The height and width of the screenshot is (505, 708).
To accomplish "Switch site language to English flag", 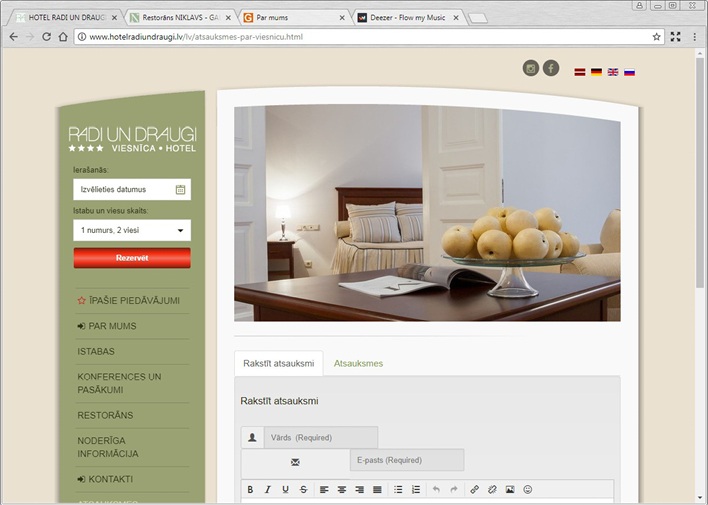I will 613,72.
